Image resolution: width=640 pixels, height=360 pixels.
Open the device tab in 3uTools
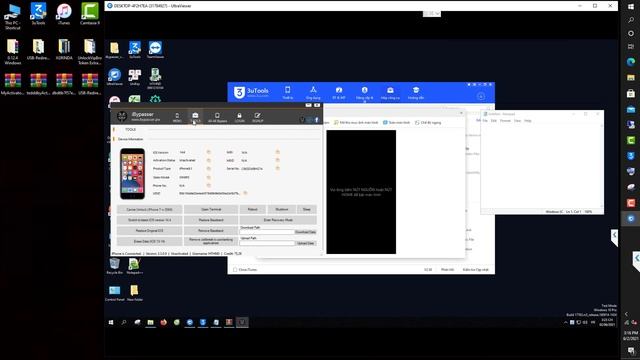pos(288,93)
